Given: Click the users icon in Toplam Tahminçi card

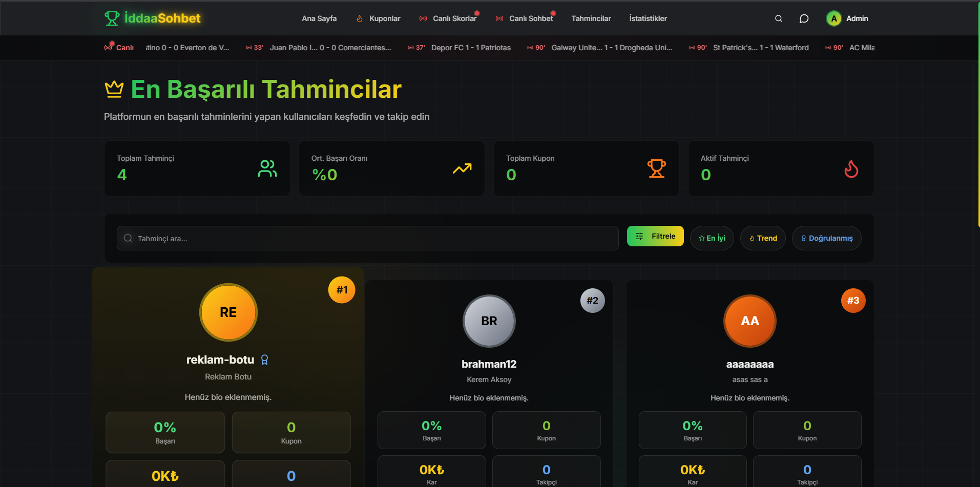Looking at the screenshot, I should 267,168.
